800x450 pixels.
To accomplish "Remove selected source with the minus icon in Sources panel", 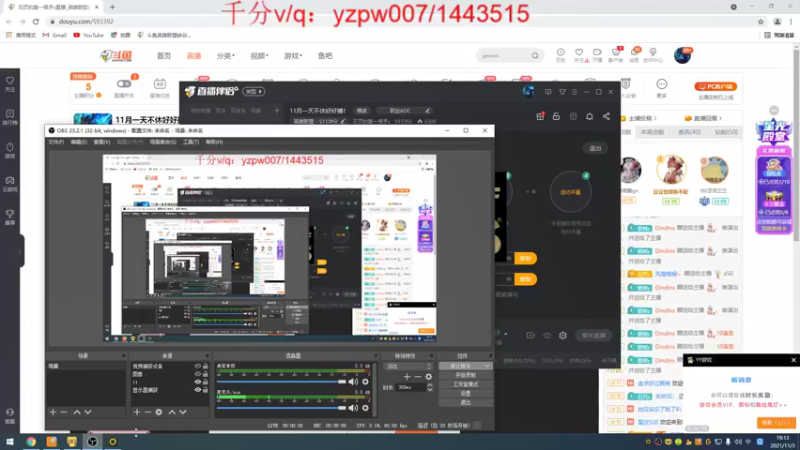I will [147, 412].
